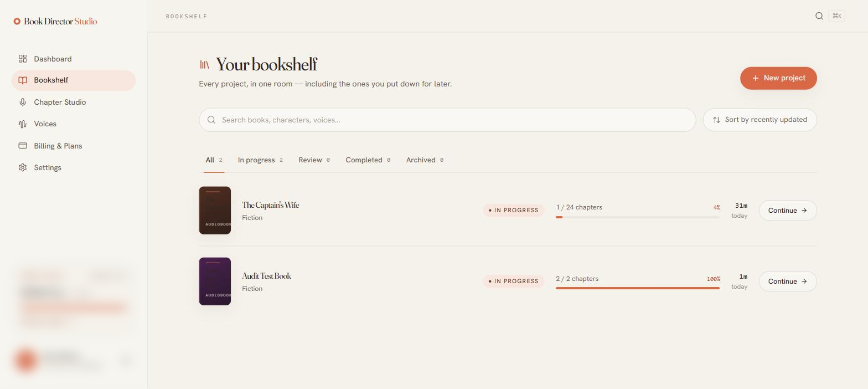Click The Captain's Wife progress bar
This screenshot has width=868, height=389.
click(638, 217)
